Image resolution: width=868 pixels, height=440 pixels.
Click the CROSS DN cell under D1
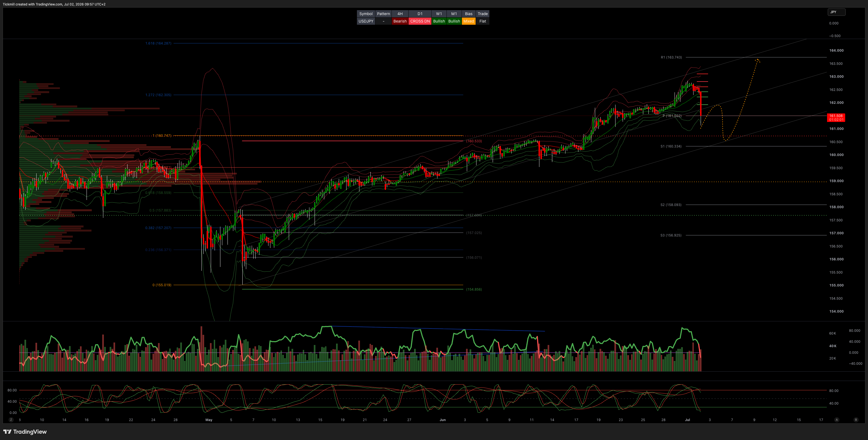pyautogui.click(x=420, y=21)
